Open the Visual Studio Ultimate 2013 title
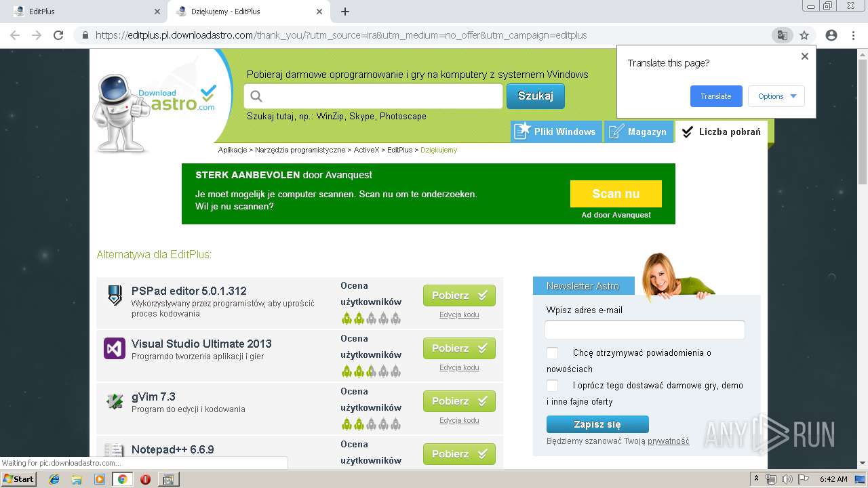Viewport: 868px width, 488px height. tap(201, 344)
